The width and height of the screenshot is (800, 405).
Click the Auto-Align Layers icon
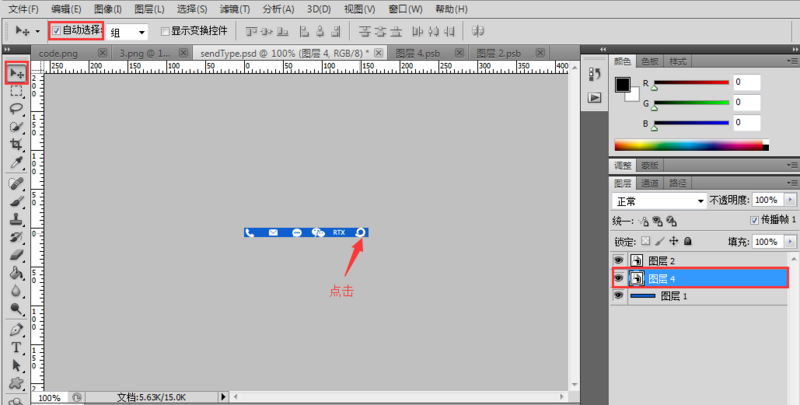478,31
